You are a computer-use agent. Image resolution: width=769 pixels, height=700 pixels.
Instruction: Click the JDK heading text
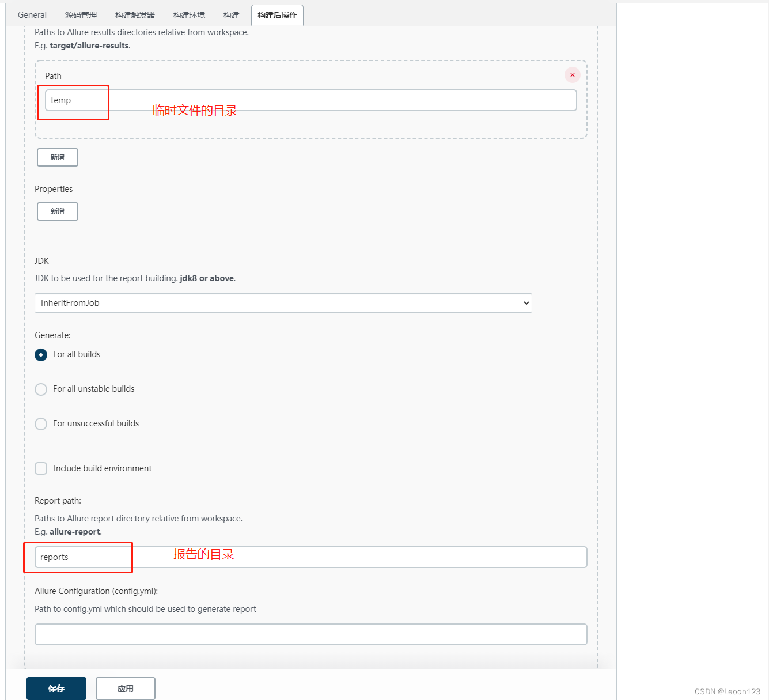(41, 261)
